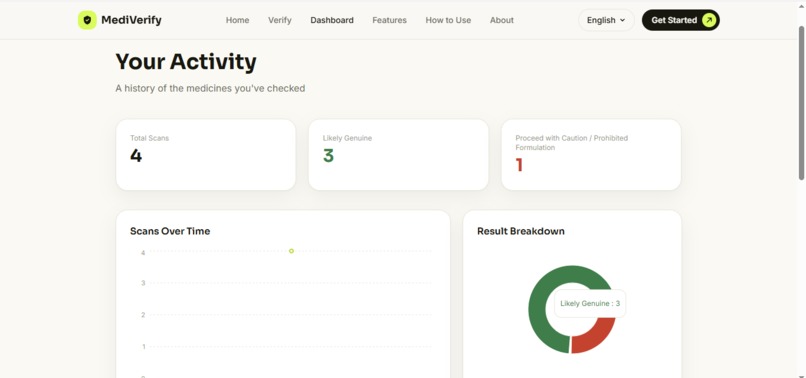This screenshot has width=806, height=378.
Task: Click the arrow icon in Get Started
Action: point(708,20)
